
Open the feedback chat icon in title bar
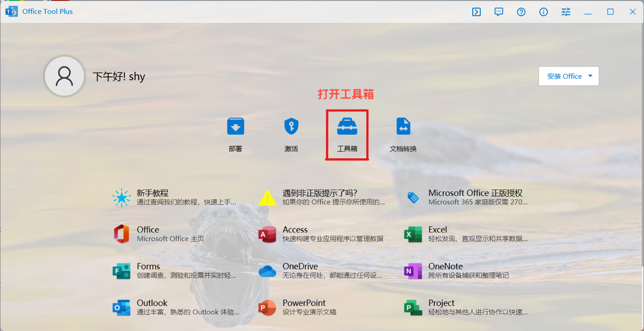(x=499, y=12)
